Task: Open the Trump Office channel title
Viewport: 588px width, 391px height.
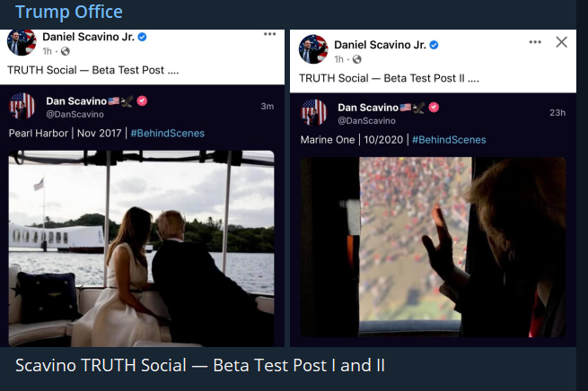Action: coord(68,13)
